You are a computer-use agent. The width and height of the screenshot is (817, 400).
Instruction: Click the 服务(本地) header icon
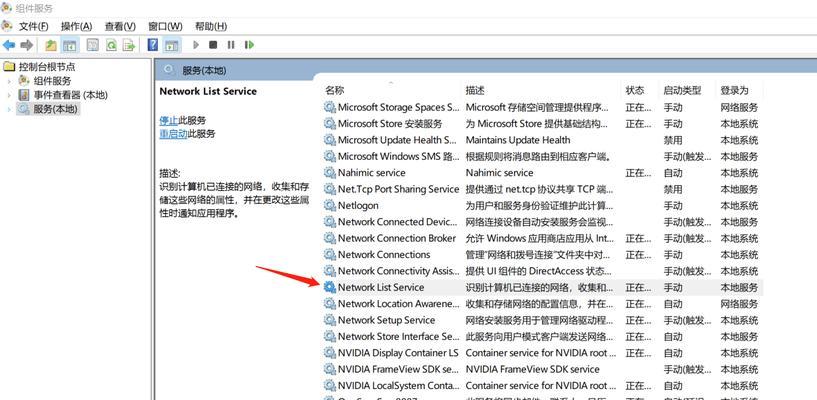coord(169,70)
